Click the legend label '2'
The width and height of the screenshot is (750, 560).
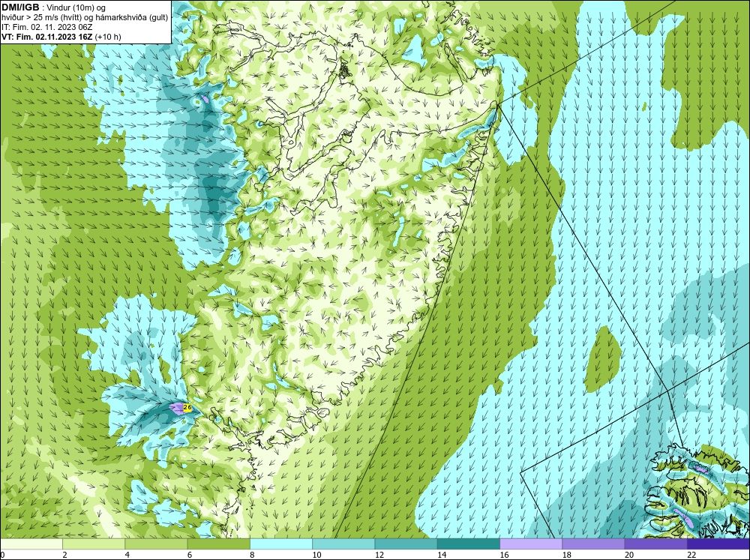coord(64,555)
